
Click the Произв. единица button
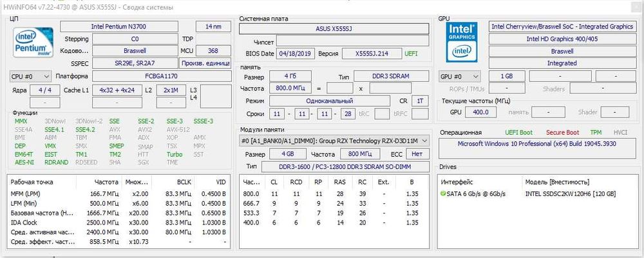[205, 63]
